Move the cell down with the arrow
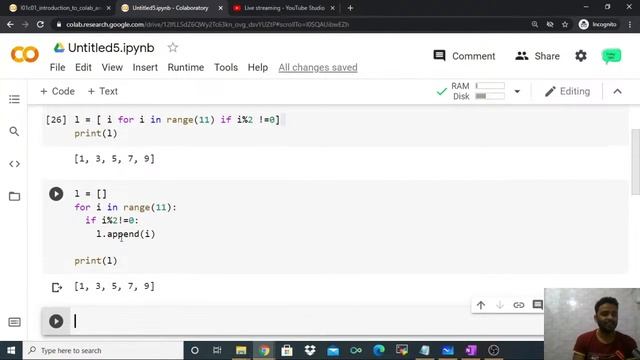Viewport: 640px width, 360px height. tap(500, 305)
